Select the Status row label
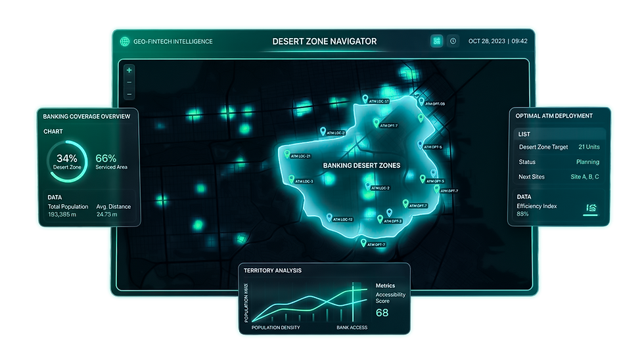The image size is (644, 359). pos(527,162)
